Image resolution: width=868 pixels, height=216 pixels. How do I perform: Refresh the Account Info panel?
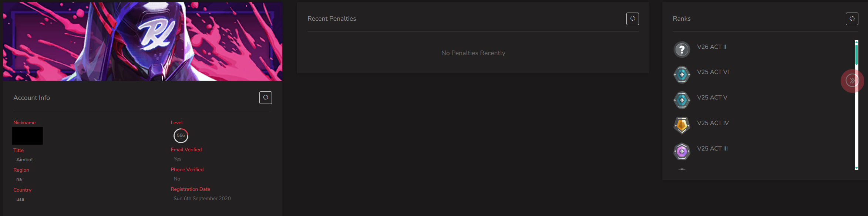[266, 98]
